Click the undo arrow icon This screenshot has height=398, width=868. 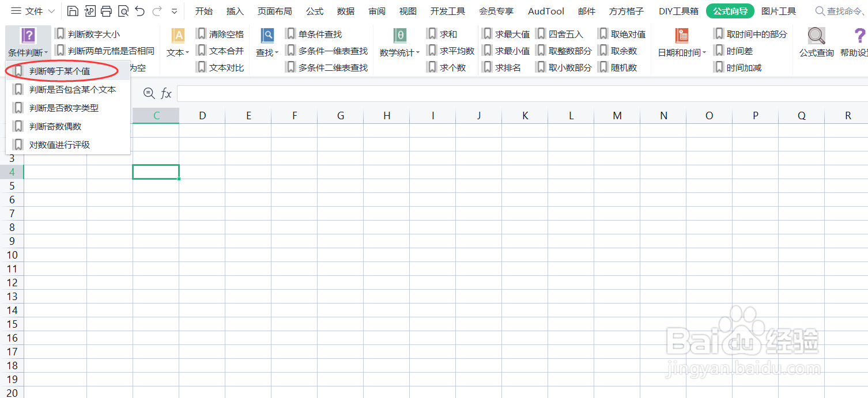(139, 11)
